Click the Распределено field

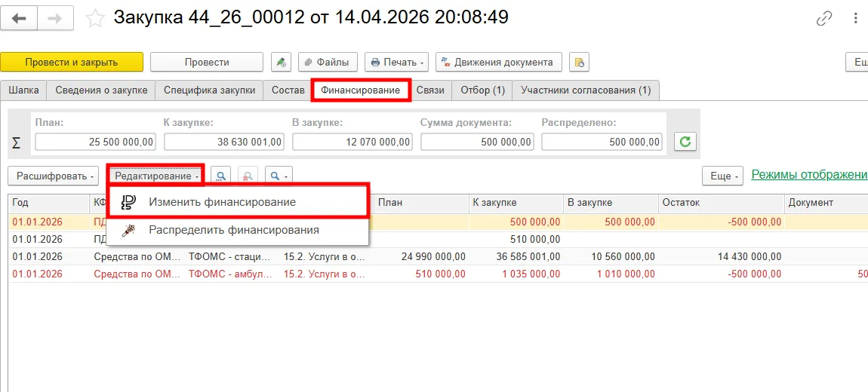pos(602,142)
